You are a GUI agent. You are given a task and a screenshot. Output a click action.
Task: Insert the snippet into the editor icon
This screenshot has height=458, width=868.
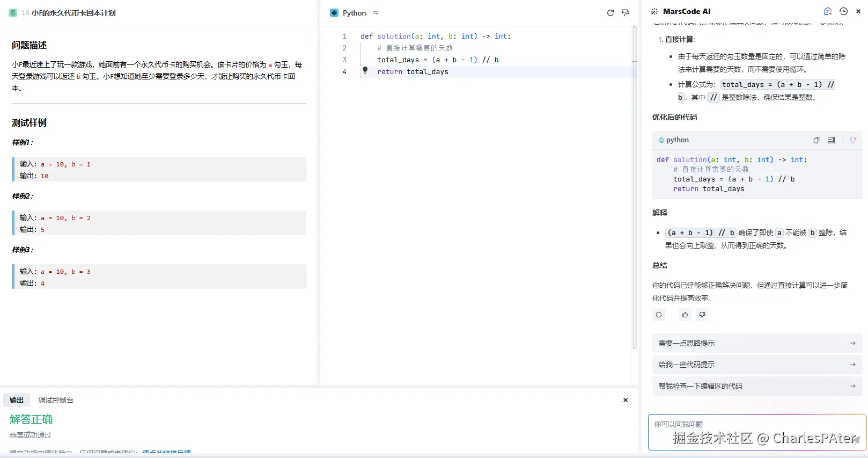pos(831,140)
